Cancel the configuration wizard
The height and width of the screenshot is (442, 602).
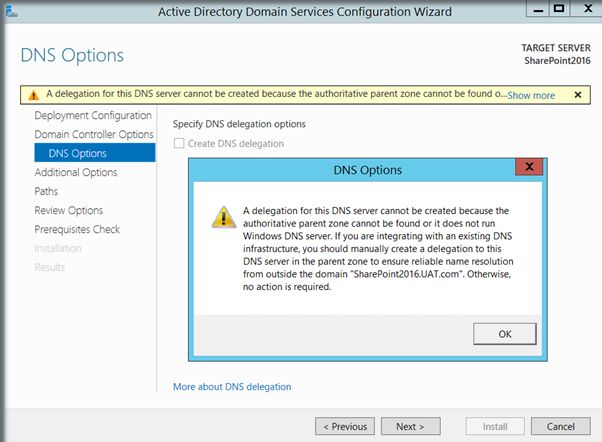pos(560,426)
